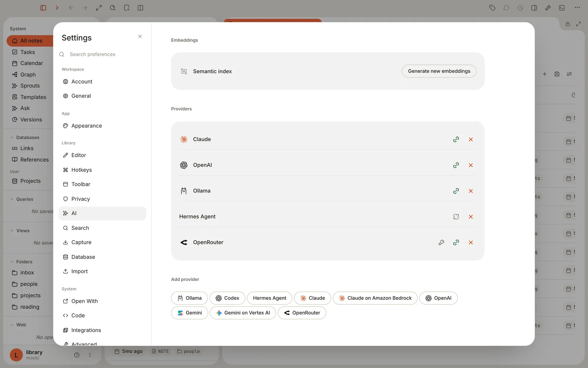Click the link icon in the Claude row
588x368 pixels.
[x=456, y=139]
